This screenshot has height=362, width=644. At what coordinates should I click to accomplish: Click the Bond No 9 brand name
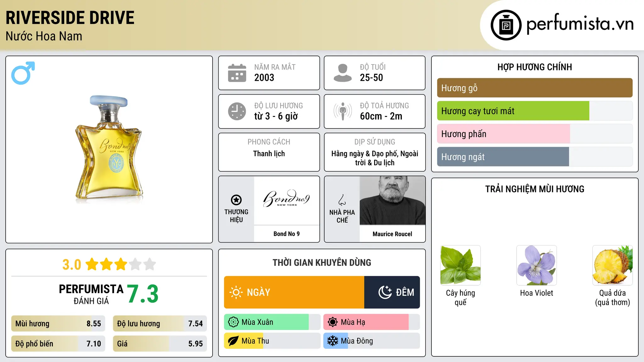click(286, 234)
